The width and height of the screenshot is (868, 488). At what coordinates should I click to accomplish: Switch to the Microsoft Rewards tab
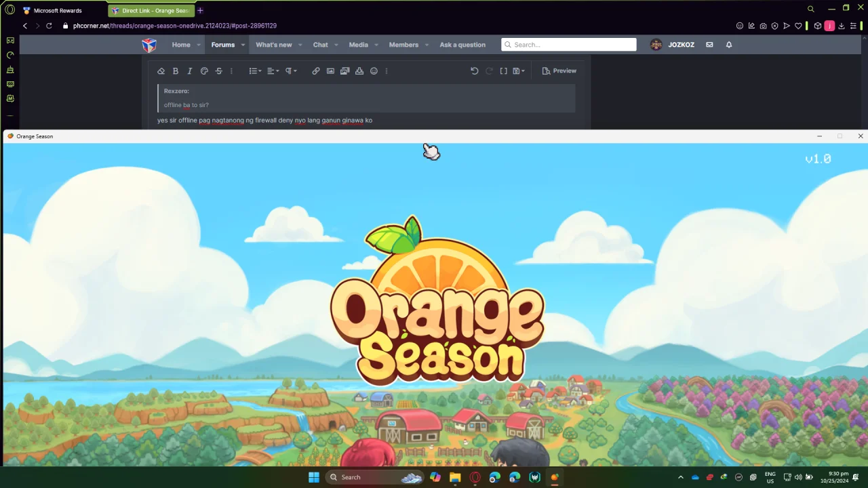(x=58, y=11)
